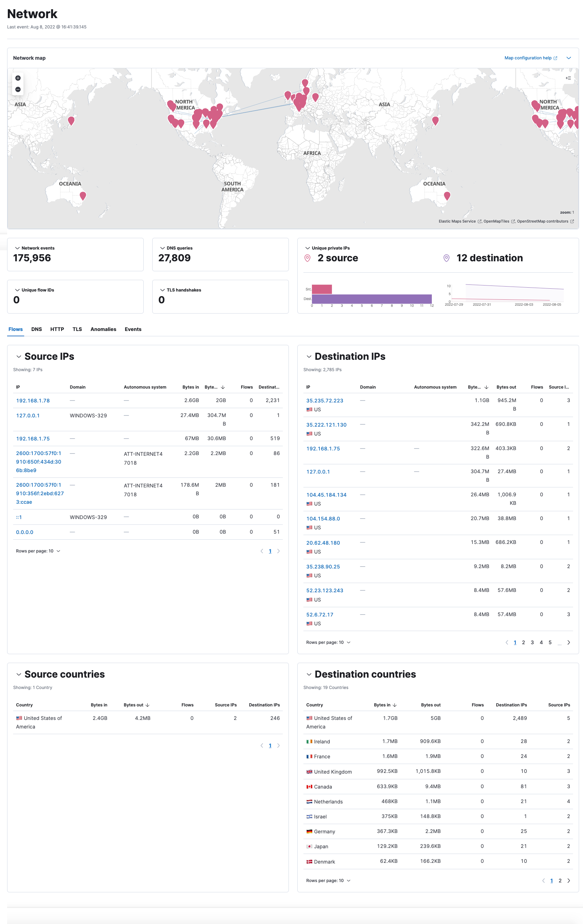Click the source location pin icon
The width and height of the screenshot is (583, 924).
click(x=307, y=258)
